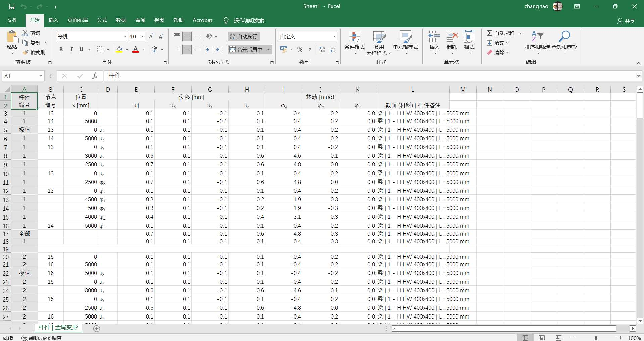Switch to the 插入 ribbon tab

tap(53, 20)
